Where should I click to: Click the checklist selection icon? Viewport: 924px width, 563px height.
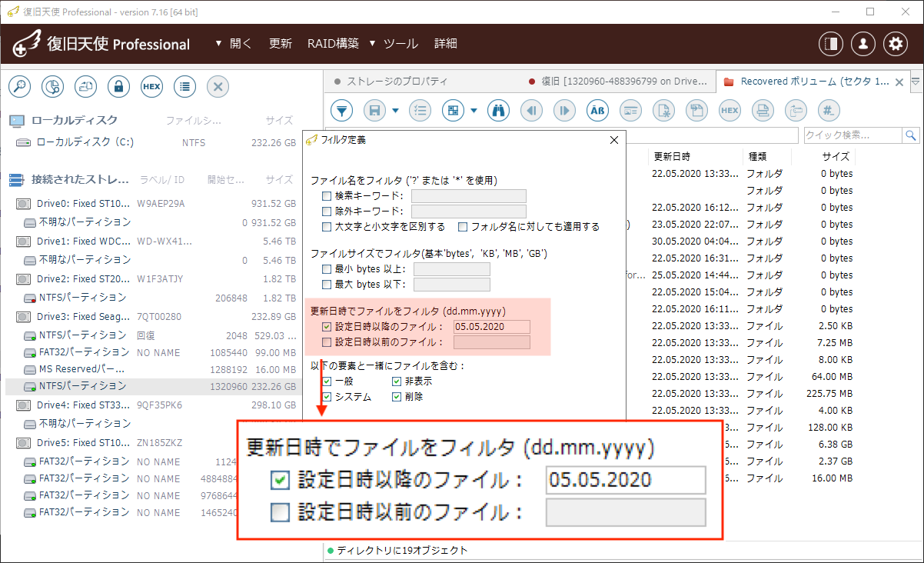420,111
